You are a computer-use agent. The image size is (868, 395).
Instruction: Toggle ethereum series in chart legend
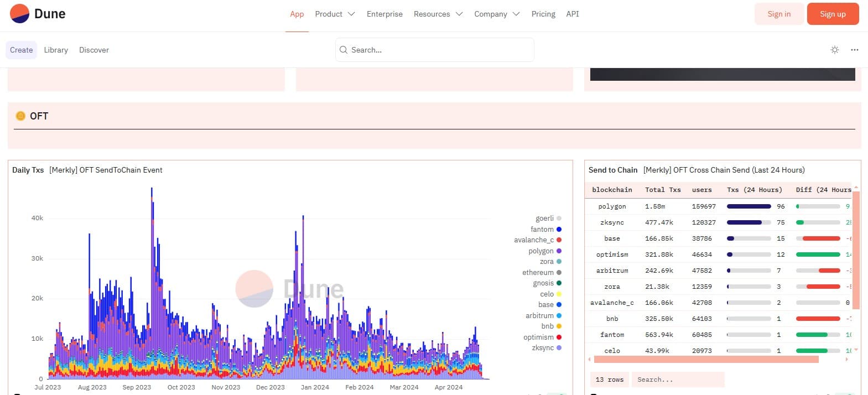pyautogui.click(x=542, y=272)
